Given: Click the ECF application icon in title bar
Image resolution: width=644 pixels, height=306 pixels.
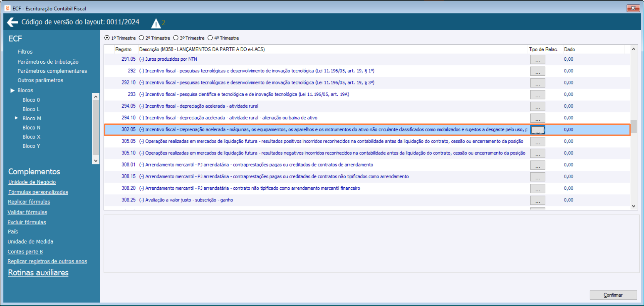Looking at the screenshot, I should (7, 8).
